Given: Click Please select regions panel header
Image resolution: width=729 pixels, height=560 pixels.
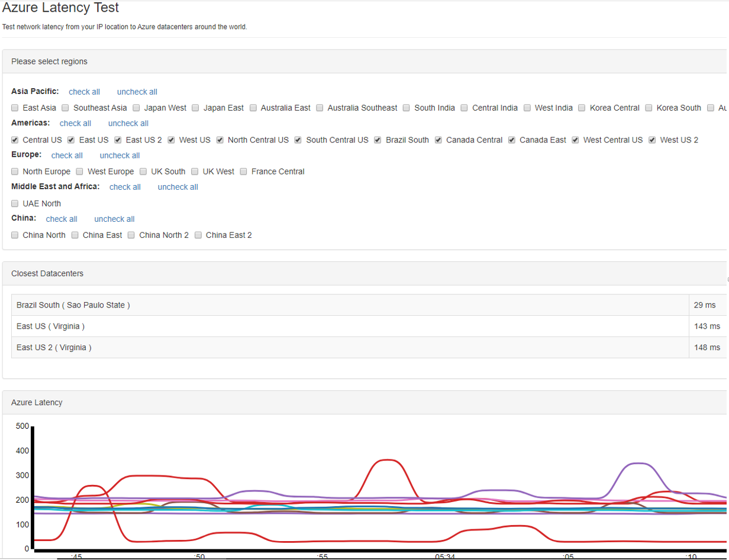Looking at the screenshot, I should [364, 61].
